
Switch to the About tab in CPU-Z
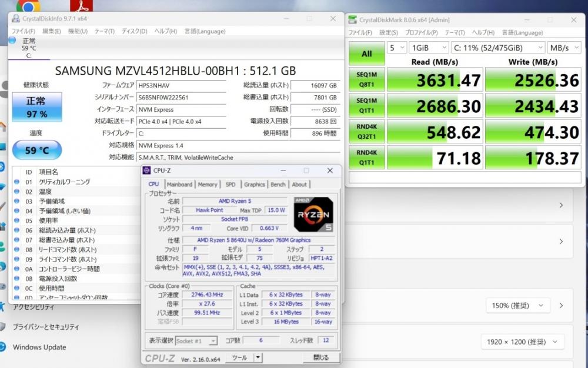coord(299,185)
